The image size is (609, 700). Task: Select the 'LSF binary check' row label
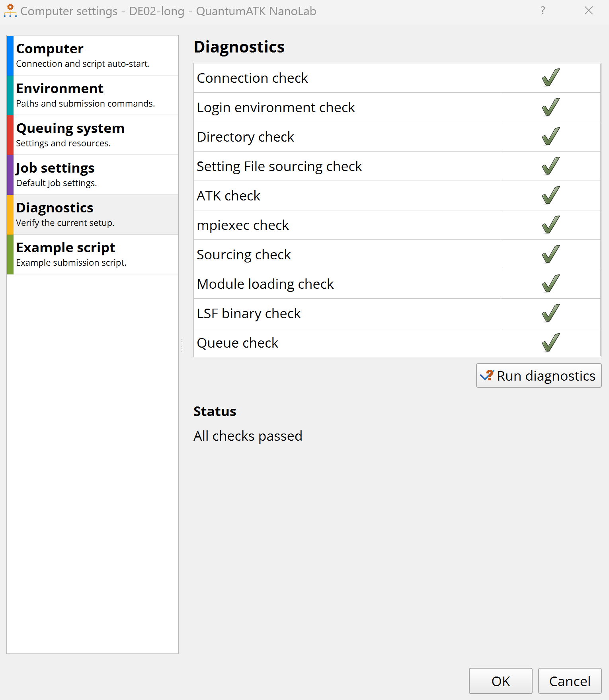coord(249,313)
